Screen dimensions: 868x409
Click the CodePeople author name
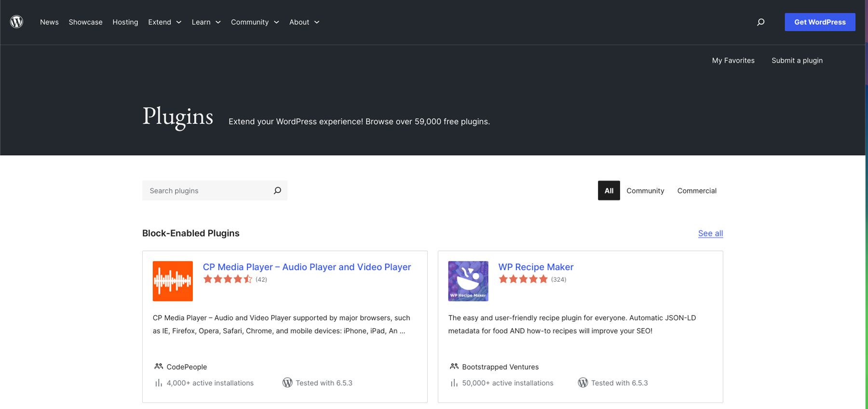[x=187, y=367]
